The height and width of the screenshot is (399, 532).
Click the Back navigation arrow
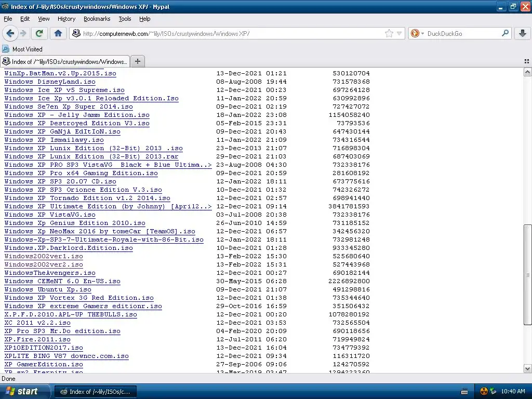click(10, 33)
